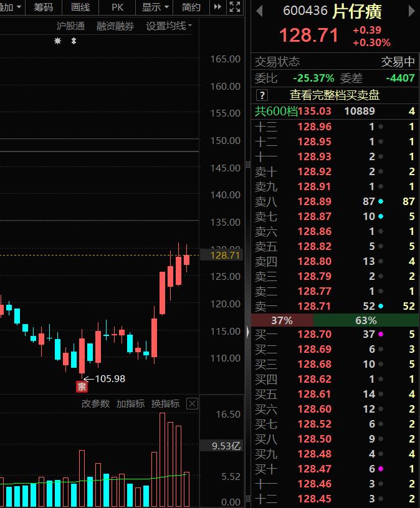Screen dimensions: 420x508
Task: Click the up-down arrows icon above chart
Action: click(74, 41)
